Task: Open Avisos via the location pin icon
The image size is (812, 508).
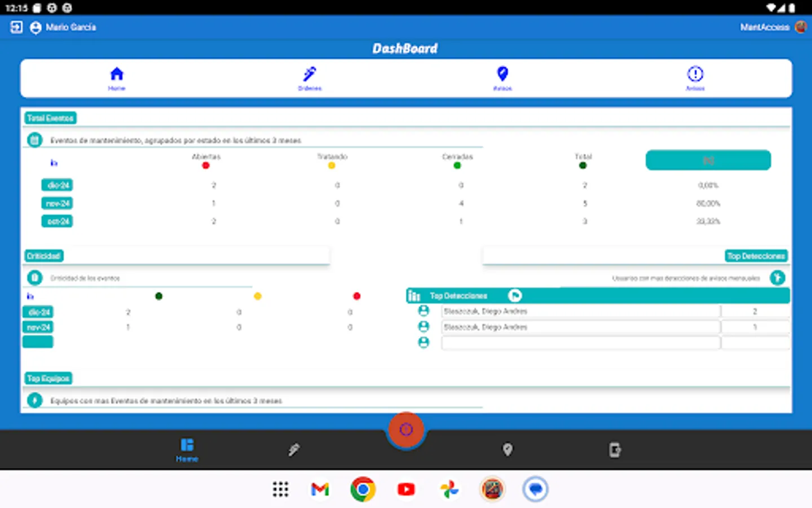Action: point(502,73)
